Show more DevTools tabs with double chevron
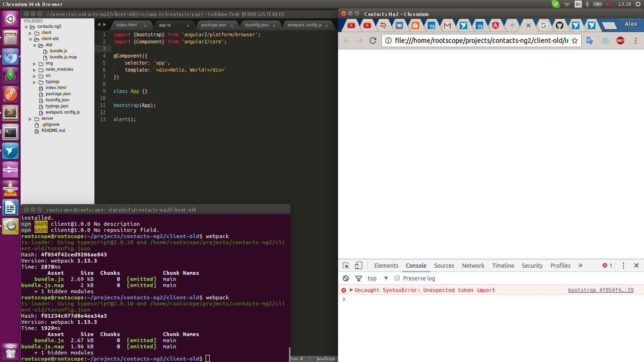Image resolution: width=644 pixels, height=362 pixels. click(x=580, y=266)
